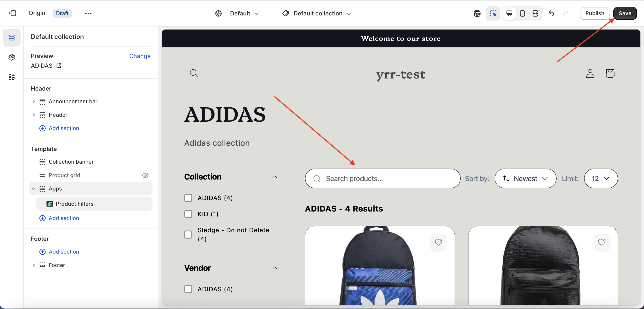Select the App embeds icon in sidebar
Image resolution: width=644 pixels, height=309 pixels.
coord(11,77)
